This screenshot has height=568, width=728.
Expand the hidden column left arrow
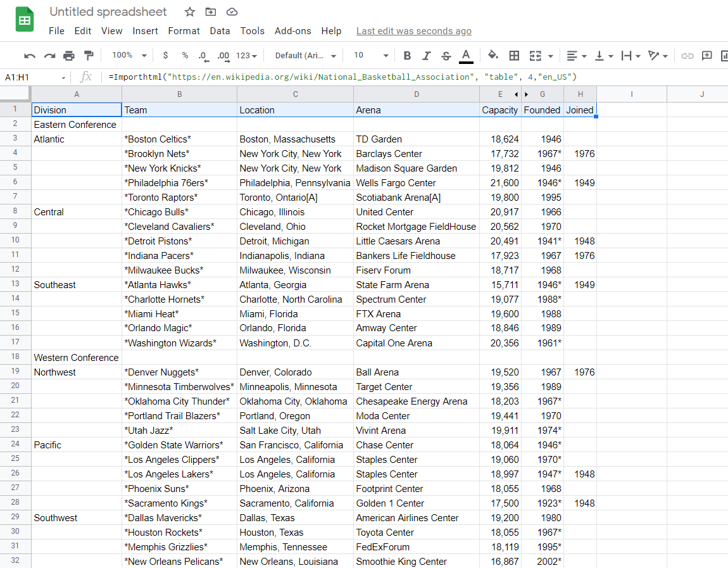[x=516, y=94]
